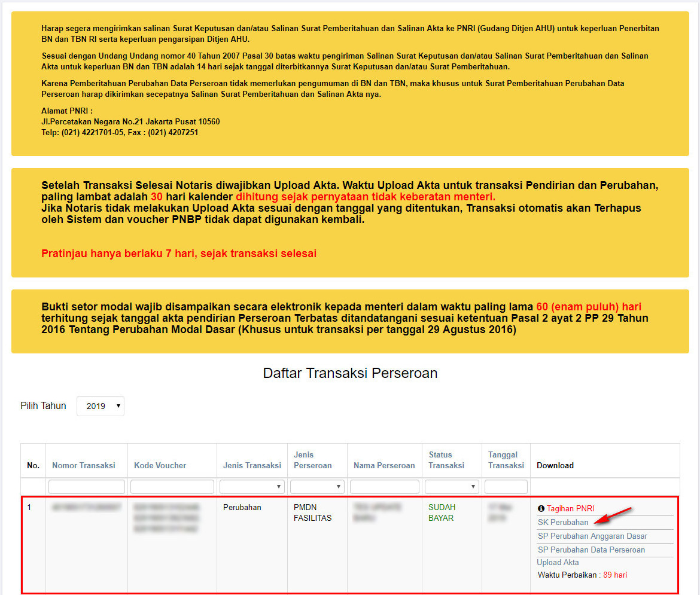This screenshot has width=700, height=595.
Task: Focus the Kode Voucher filter field
Action: 172,487
